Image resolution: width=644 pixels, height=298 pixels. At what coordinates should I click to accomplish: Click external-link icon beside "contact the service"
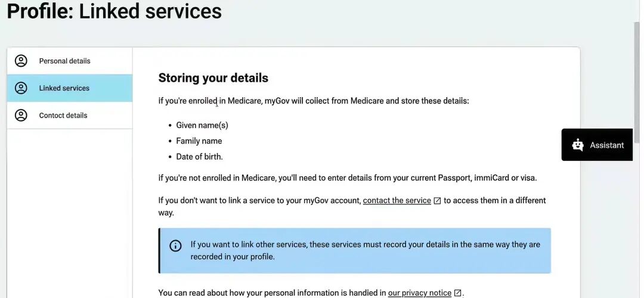[437, 201]
